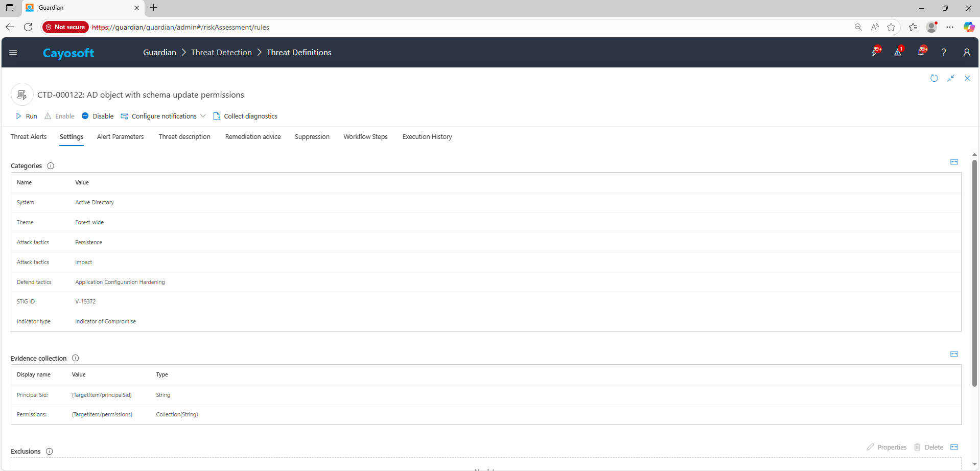The image size is (980, 471).
Task: Open the hamburger navigation menu
Action: (13, 52)
